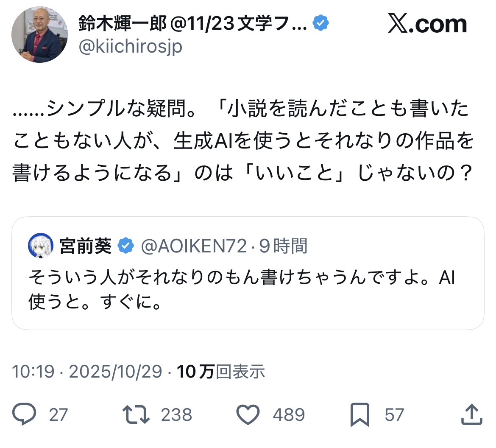
Task: Click the 238 repost count
Action: 176,414
